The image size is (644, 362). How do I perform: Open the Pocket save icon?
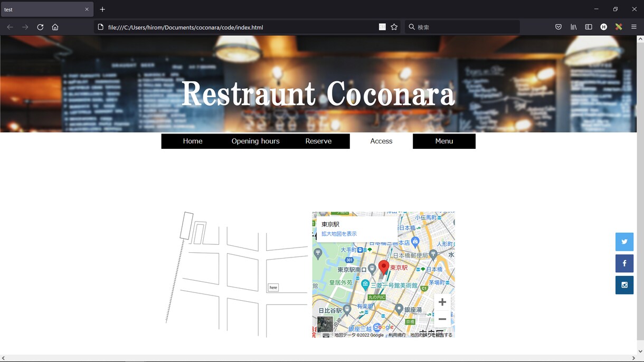(558, 27)
